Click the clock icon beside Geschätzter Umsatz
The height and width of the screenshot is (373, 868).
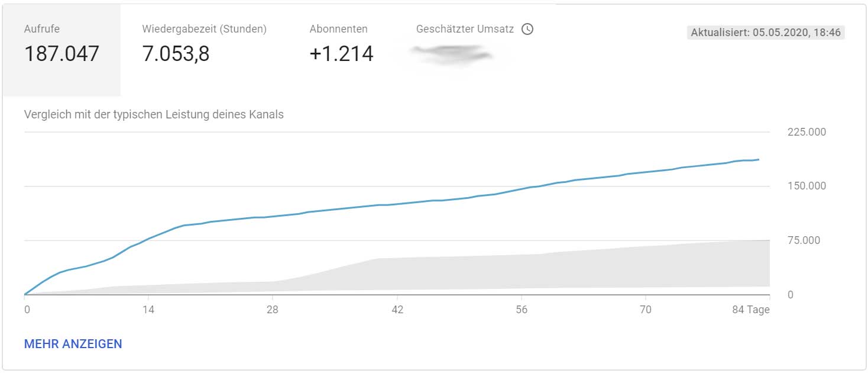click(527, 29)
